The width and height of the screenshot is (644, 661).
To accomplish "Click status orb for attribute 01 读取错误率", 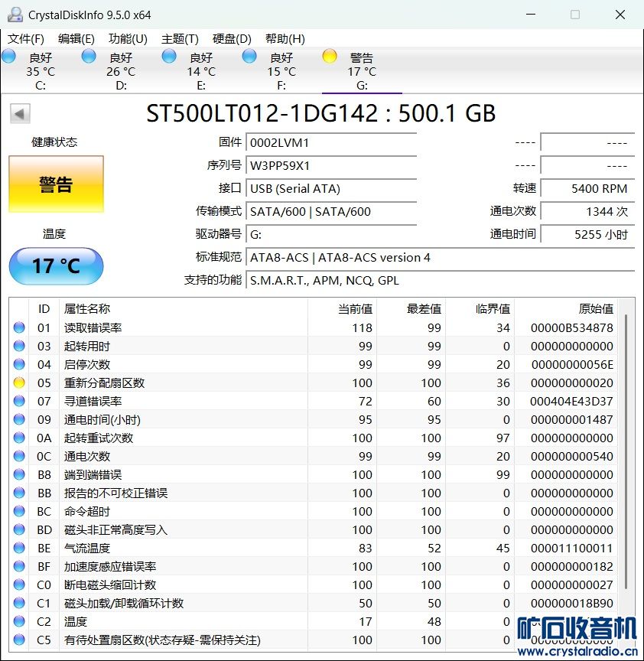I will point(19,327).
